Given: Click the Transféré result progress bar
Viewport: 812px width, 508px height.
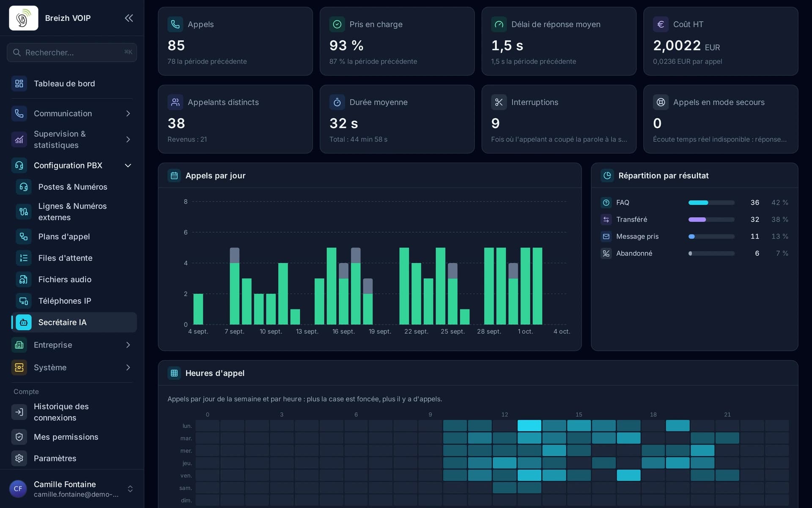Looking at the screenshot, I should [711, 219].
